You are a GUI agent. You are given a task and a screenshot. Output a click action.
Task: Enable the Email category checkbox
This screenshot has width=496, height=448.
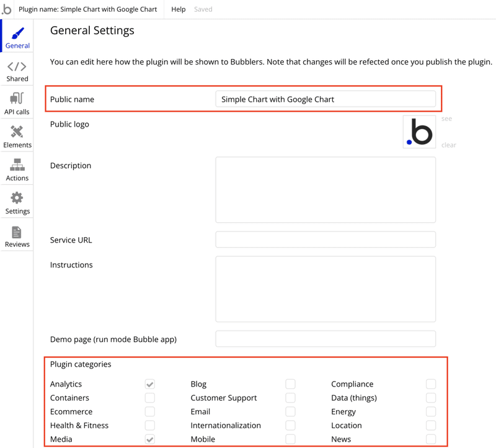(x=290, y=411)
